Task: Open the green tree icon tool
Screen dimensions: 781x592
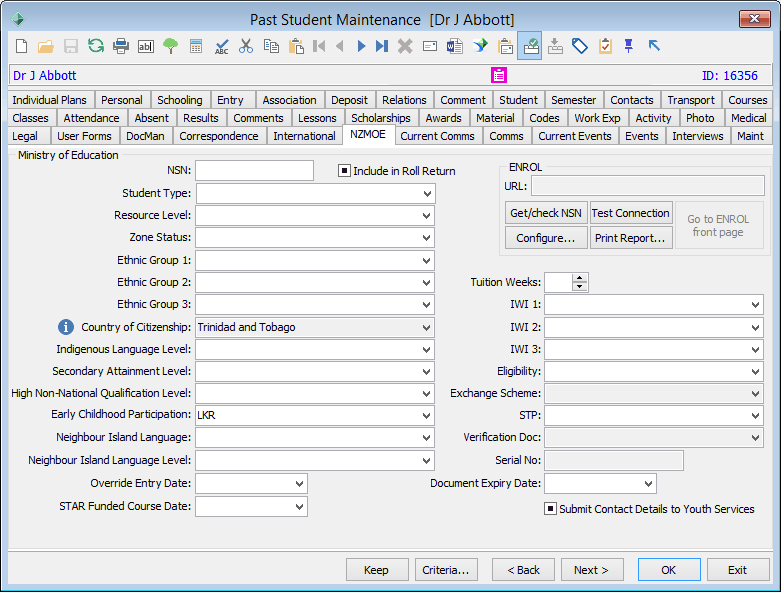Action: pos(170,46)
